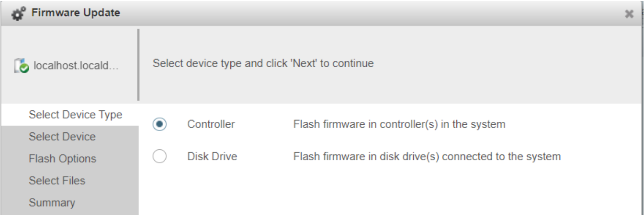Image resolution: width=644 pixels, height=215 pixels.
Task: Click the localhost.locald... hostname label
Action: pos(77,66)
